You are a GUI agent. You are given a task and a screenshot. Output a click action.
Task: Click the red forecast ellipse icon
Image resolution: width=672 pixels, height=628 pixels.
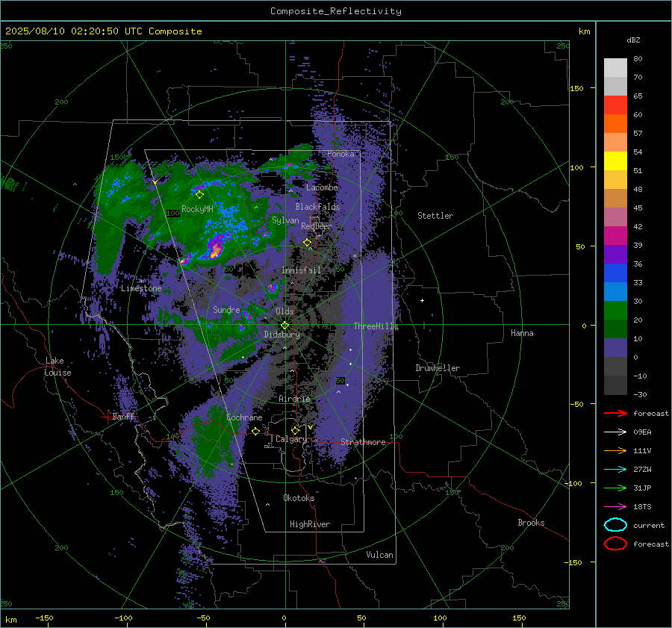tap(615, 544)
